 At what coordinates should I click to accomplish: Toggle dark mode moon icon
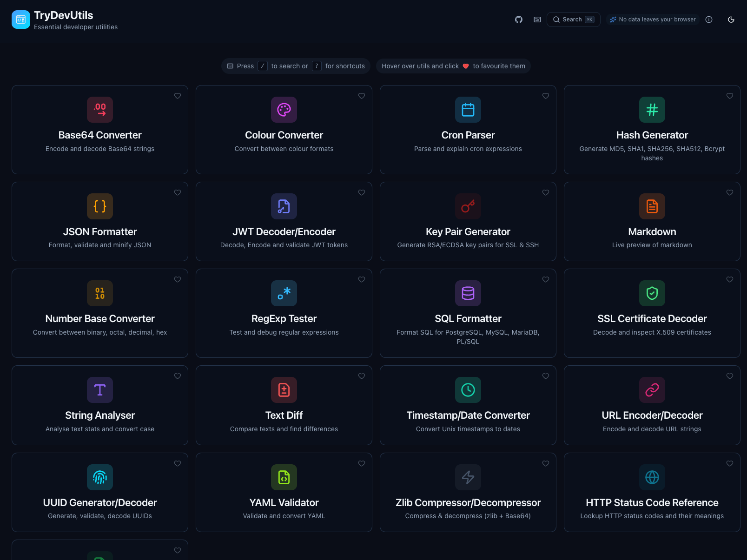(x=731, y=20)
